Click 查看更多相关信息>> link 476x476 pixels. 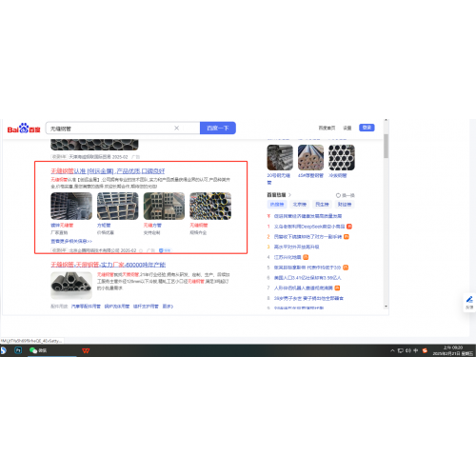[71, 241]
